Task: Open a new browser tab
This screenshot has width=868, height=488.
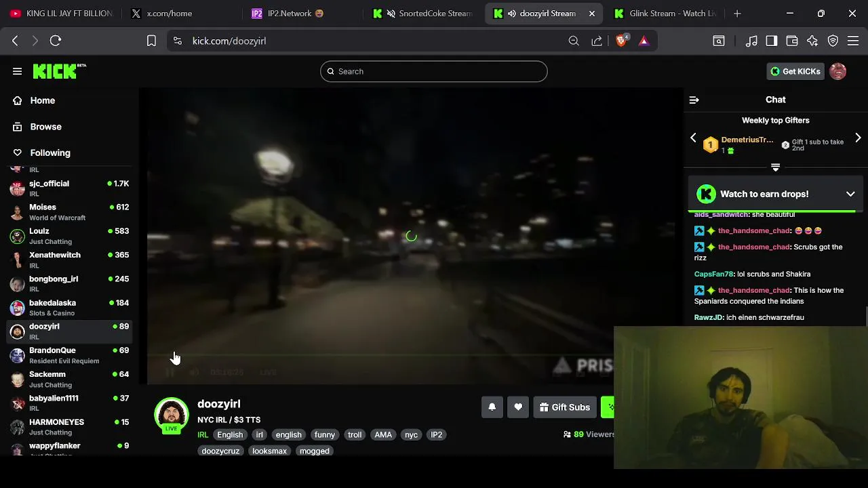Action: 737,14
